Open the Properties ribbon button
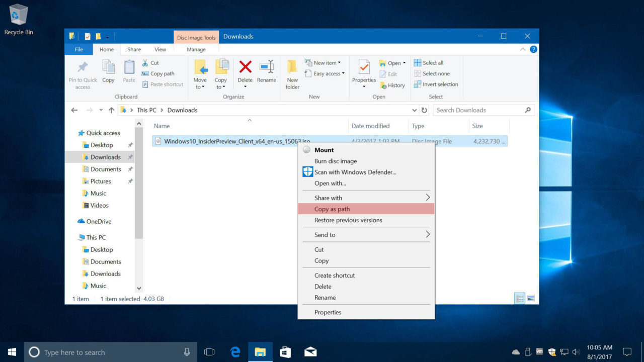 364,74
